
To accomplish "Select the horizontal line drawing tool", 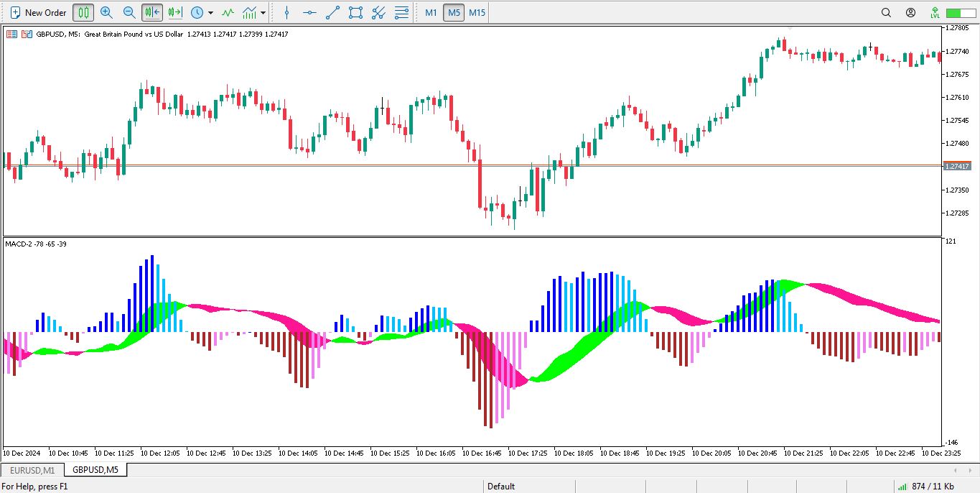I will pyautogui.click(x=309, y=12).
